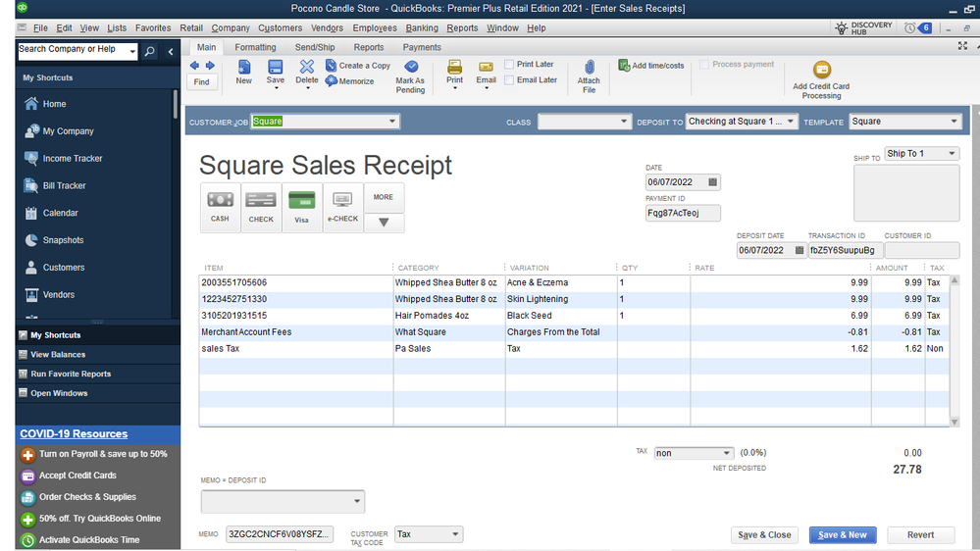Toggle the disabled Process payment checkbox

tap(704, 65)
